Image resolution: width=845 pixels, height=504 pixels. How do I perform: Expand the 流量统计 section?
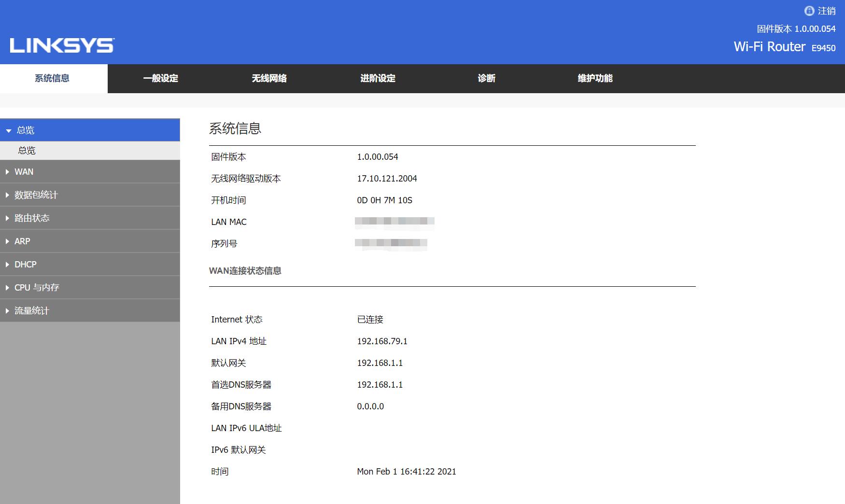32,310
